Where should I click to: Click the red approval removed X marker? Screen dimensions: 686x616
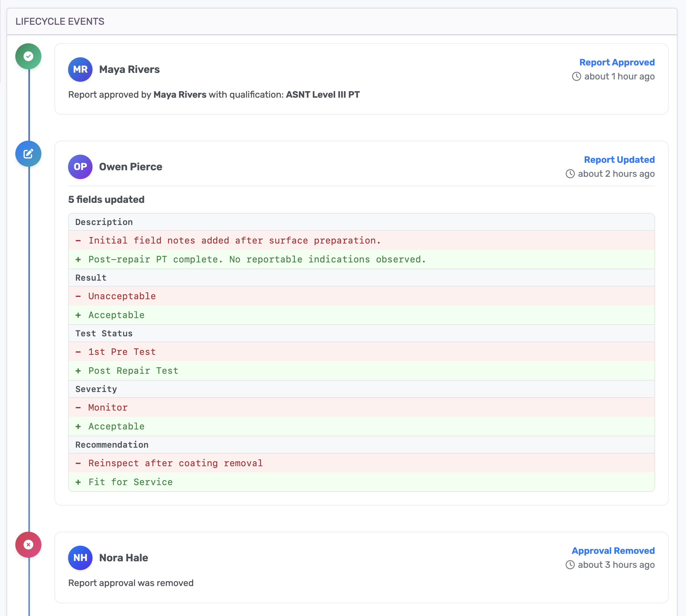pos(28,545)
